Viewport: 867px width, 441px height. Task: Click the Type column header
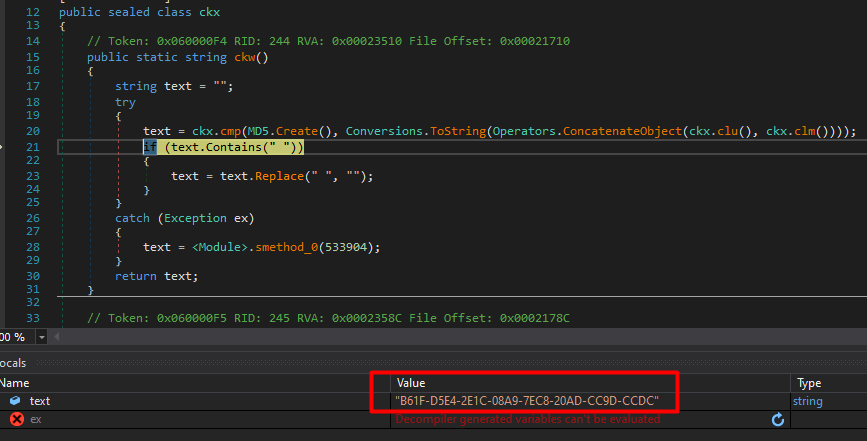click(x=809, y=383)
